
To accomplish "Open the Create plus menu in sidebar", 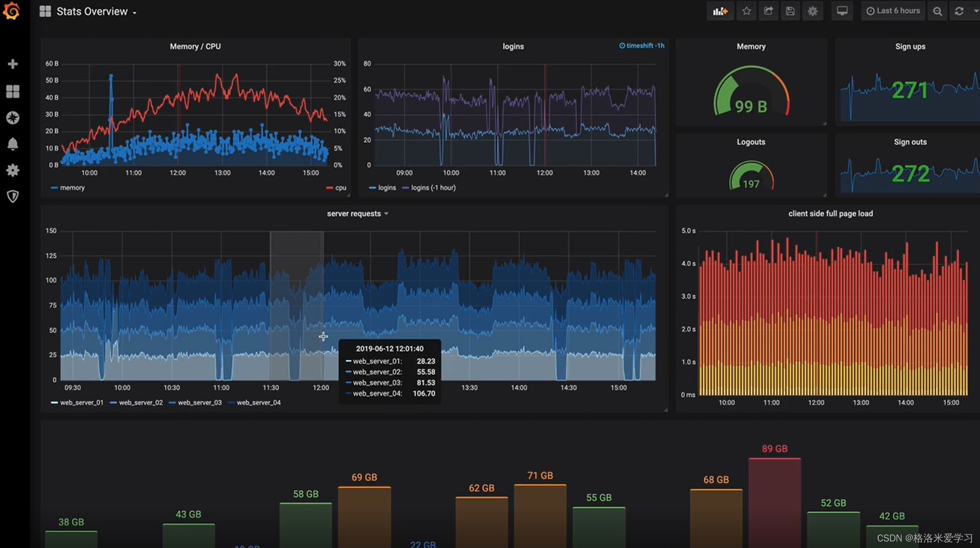I will coord(13,64).
